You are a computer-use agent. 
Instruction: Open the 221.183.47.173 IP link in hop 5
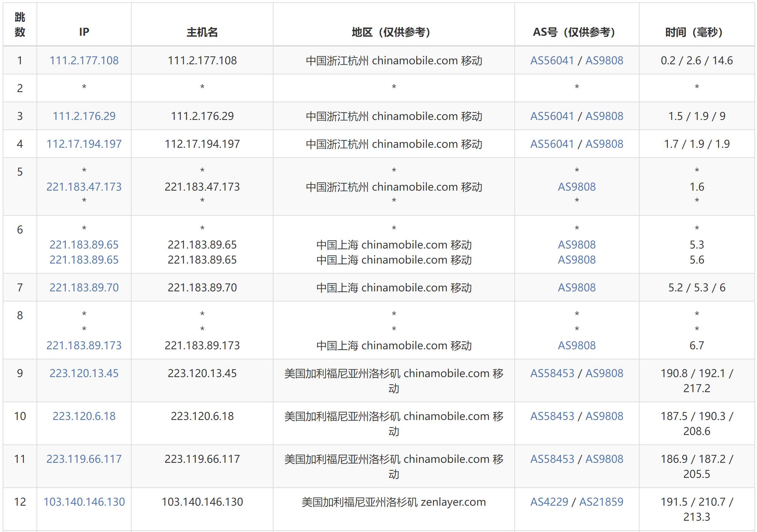click(84, 187)
